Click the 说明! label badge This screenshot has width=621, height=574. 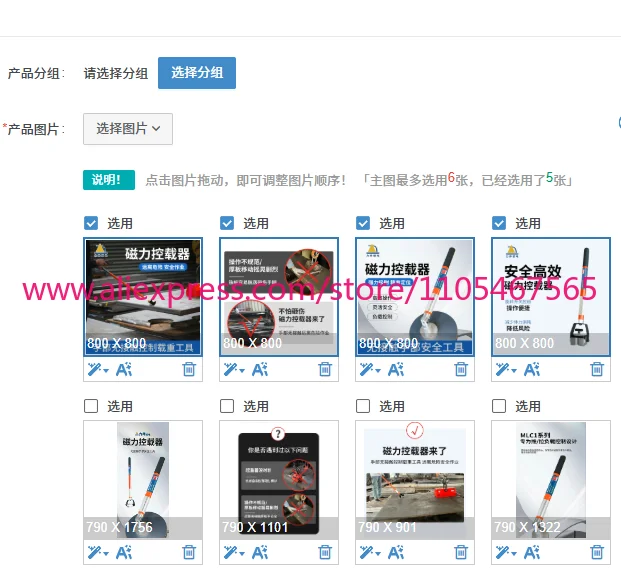[109, 180]
